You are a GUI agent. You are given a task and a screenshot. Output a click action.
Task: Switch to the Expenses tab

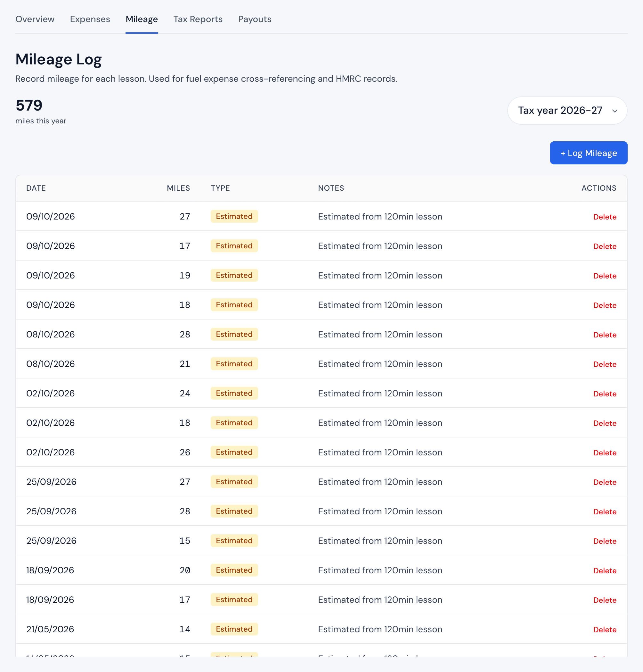pyautogui.click(x=90, y=19)
